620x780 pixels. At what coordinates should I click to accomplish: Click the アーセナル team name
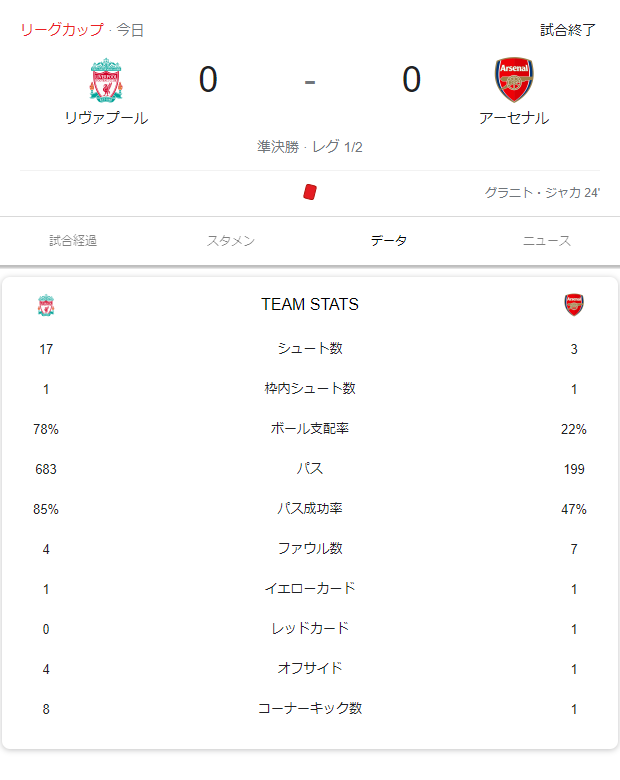pyautogui.click(x=514, y=118)
